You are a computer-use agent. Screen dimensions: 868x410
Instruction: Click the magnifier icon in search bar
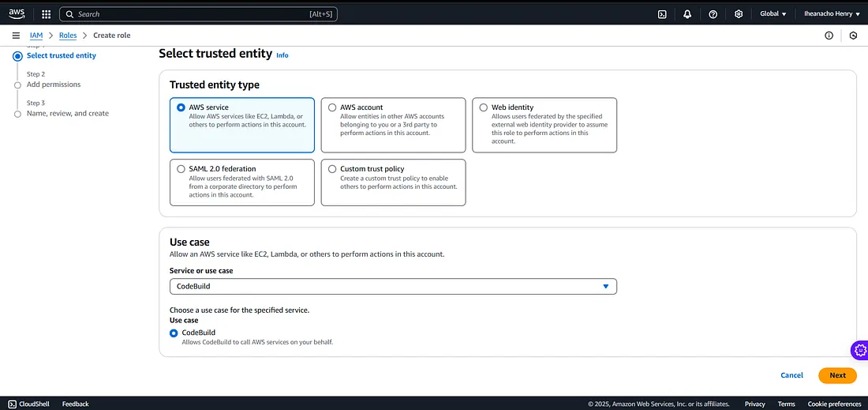coord(69,14)
